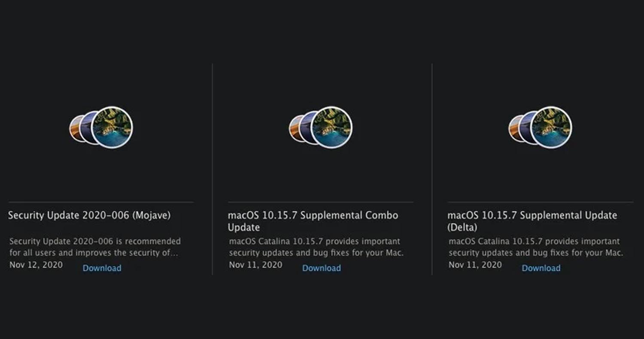Click the Catalina island circle above Supplemental Update (Delta)
The image size is (644, 339).
[x=551, y=127]
